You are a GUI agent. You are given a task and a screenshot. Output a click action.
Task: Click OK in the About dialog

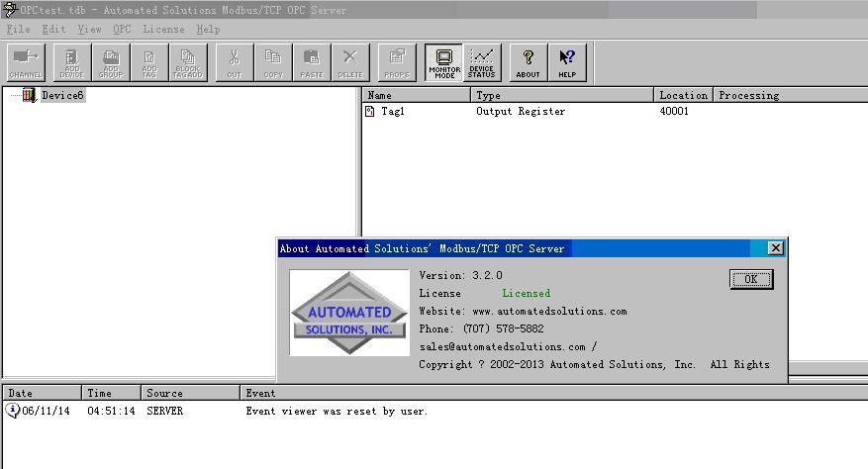tap(751, 280)
